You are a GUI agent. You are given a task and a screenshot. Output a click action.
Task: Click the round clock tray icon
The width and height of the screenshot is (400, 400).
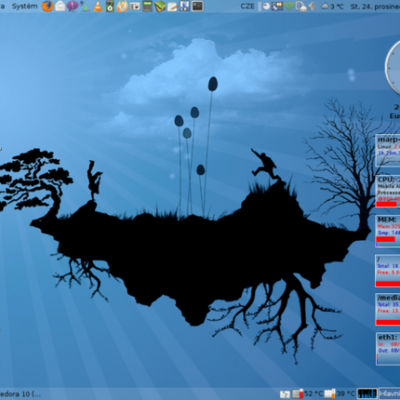pos(266,6)
